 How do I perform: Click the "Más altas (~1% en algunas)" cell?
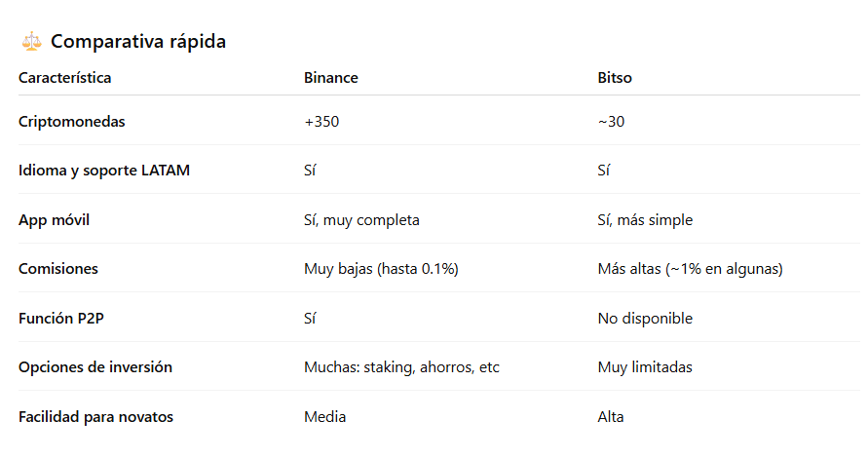point(690,269)
